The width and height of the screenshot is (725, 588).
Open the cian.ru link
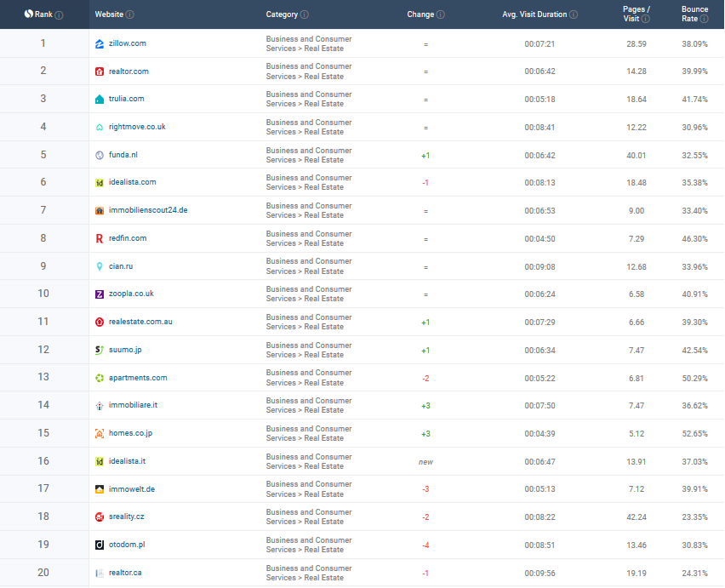(x=121, y=266)
